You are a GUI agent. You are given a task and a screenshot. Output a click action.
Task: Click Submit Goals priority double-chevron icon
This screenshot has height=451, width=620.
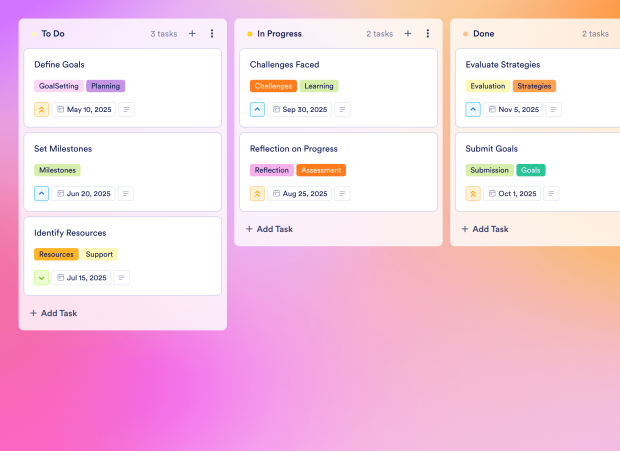point(473,194)
